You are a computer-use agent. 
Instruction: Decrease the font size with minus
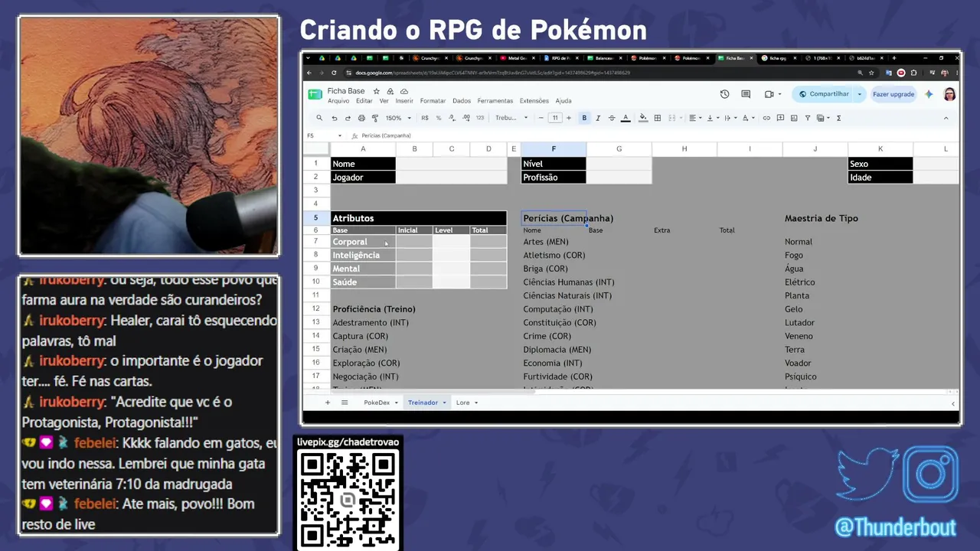click(541, 118)
